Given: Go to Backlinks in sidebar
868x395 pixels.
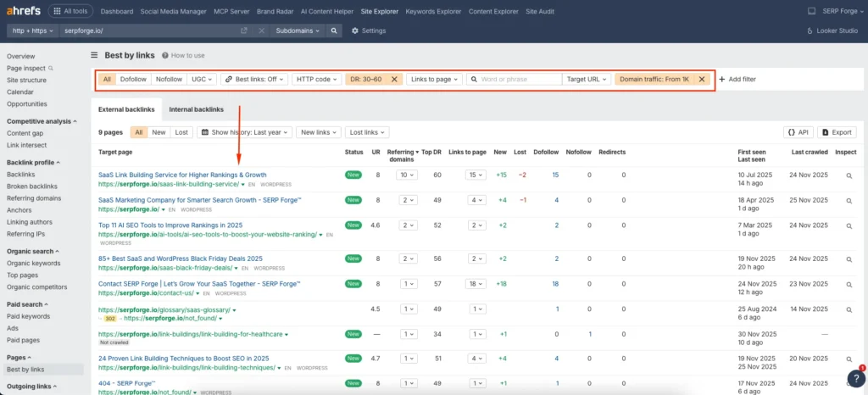Looking at the screenshot, I should pyautogui.click(x=21, y=175).
